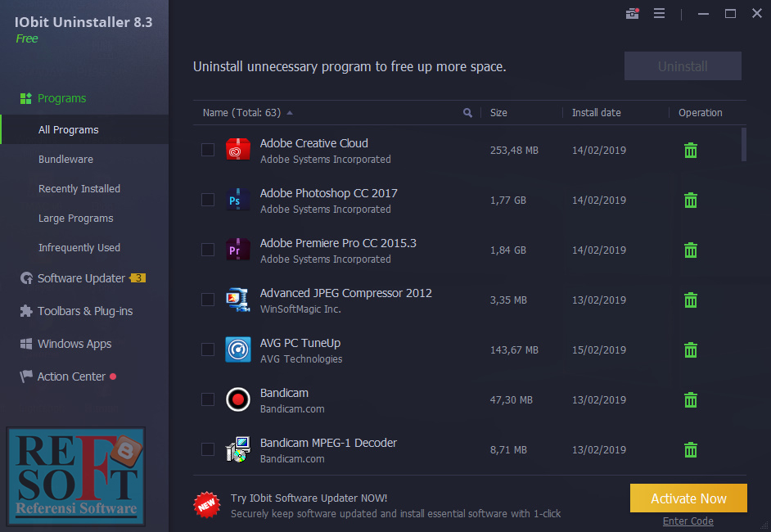Check the Bandicam checkbox

(208, 399)
